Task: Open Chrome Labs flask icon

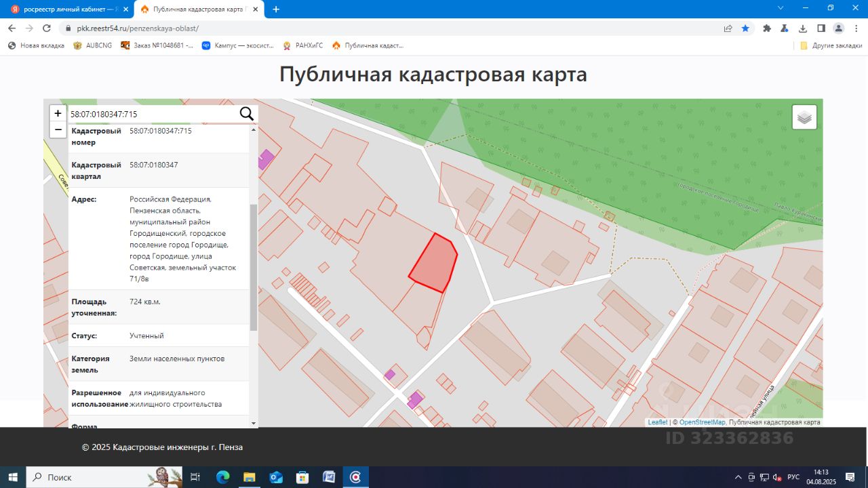Action: pyautogui.click(x=785, y=28)
